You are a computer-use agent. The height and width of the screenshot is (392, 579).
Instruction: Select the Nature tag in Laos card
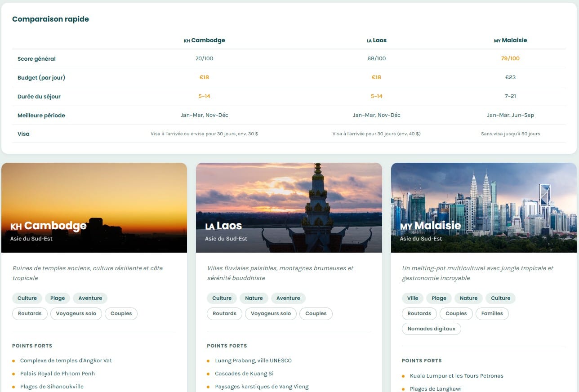(254, 298)
